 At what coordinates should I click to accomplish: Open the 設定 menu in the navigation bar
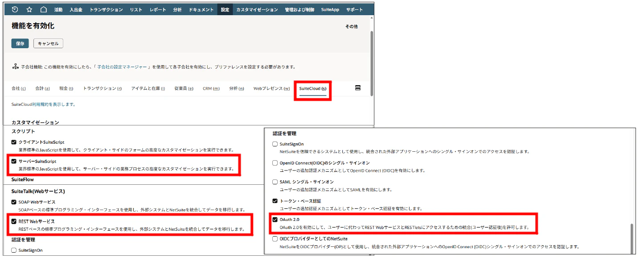pos(225,9)
